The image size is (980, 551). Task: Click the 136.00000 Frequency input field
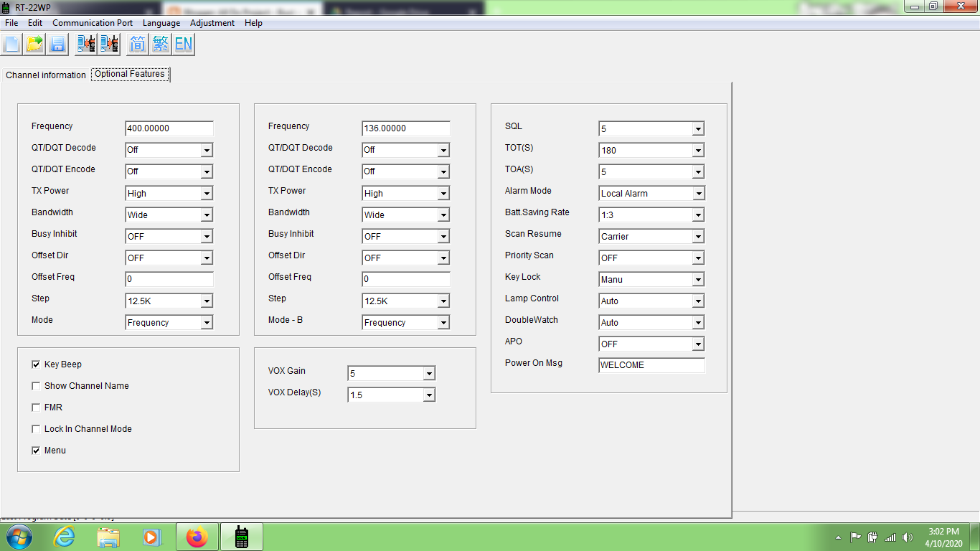(406, 128)
